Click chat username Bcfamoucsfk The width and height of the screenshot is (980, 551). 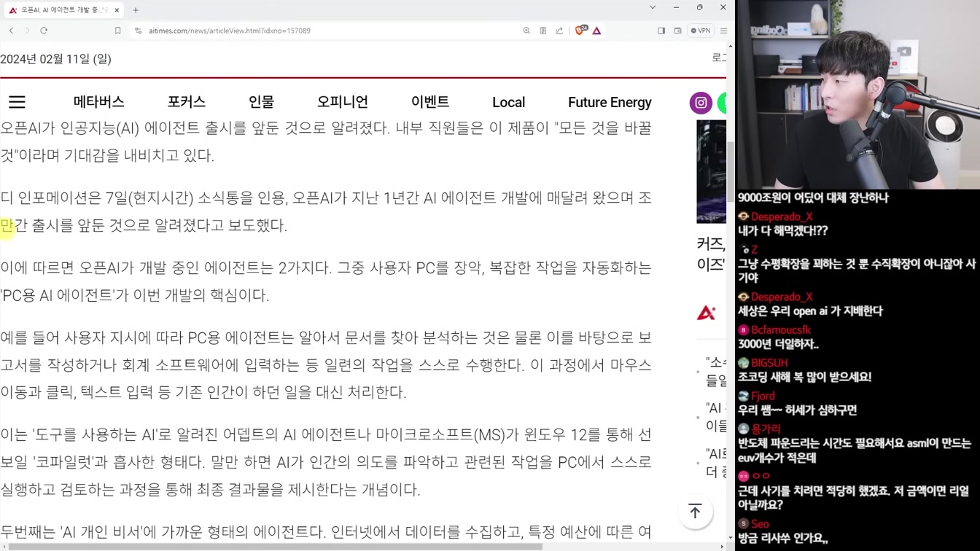[x=780, y=330]
